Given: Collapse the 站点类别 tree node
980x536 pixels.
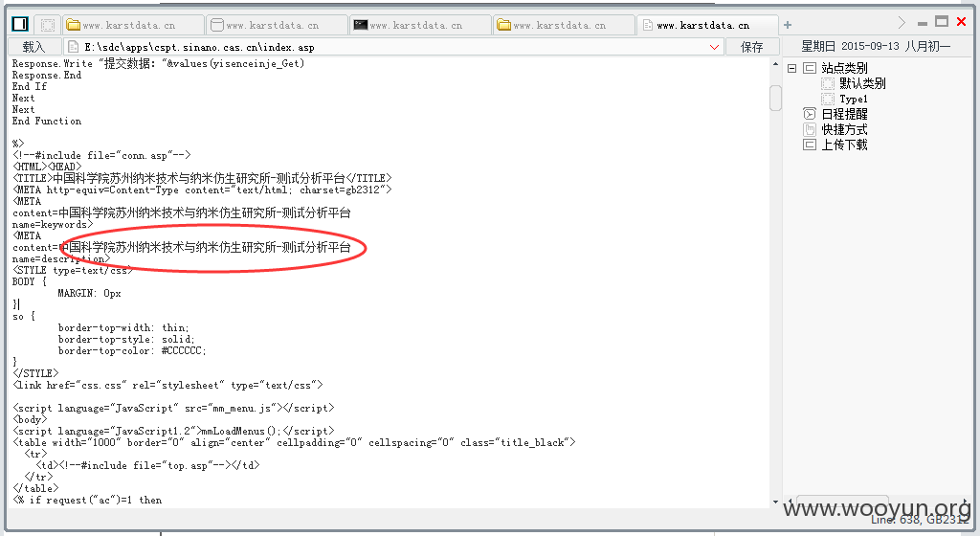Looking at the screenshot, I should tap(791, 68).
